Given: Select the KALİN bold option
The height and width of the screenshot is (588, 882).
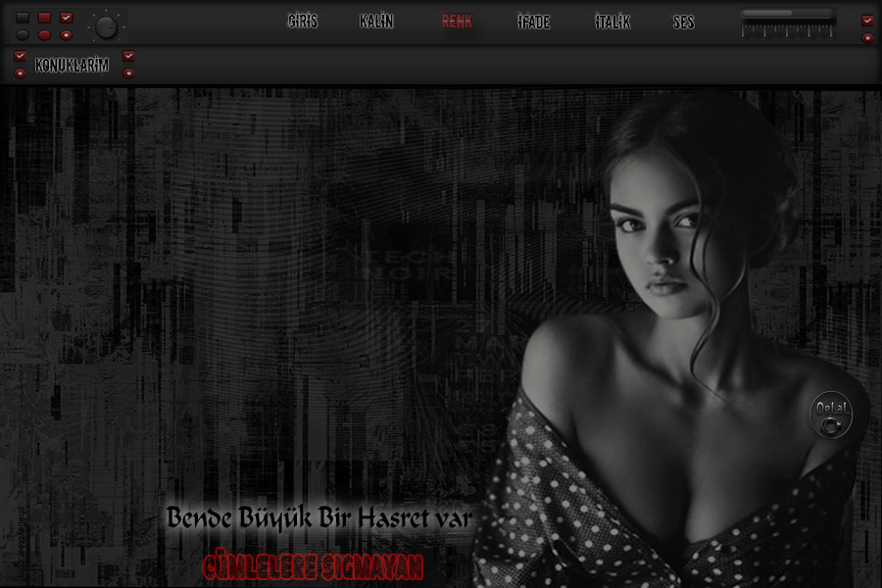Looking at the screenshot, I should (x=376, y=22).
